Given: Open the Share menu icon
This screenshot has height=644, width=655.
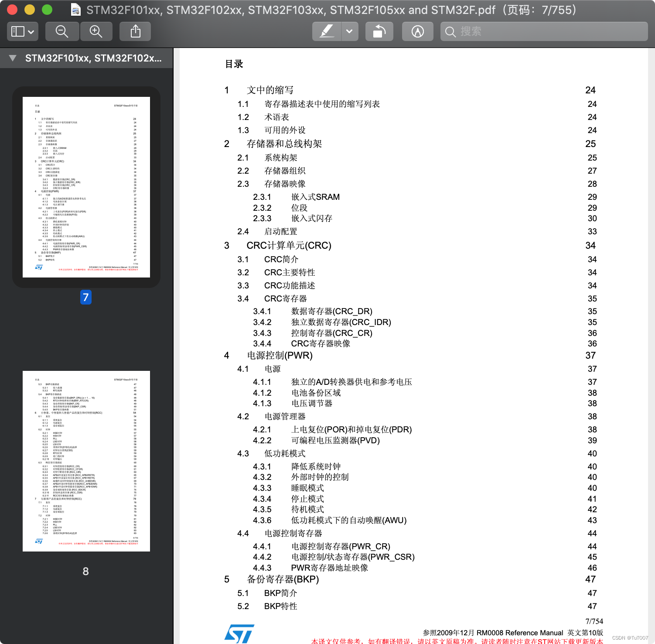Looking at the screenshot, I should coord(135,31).
